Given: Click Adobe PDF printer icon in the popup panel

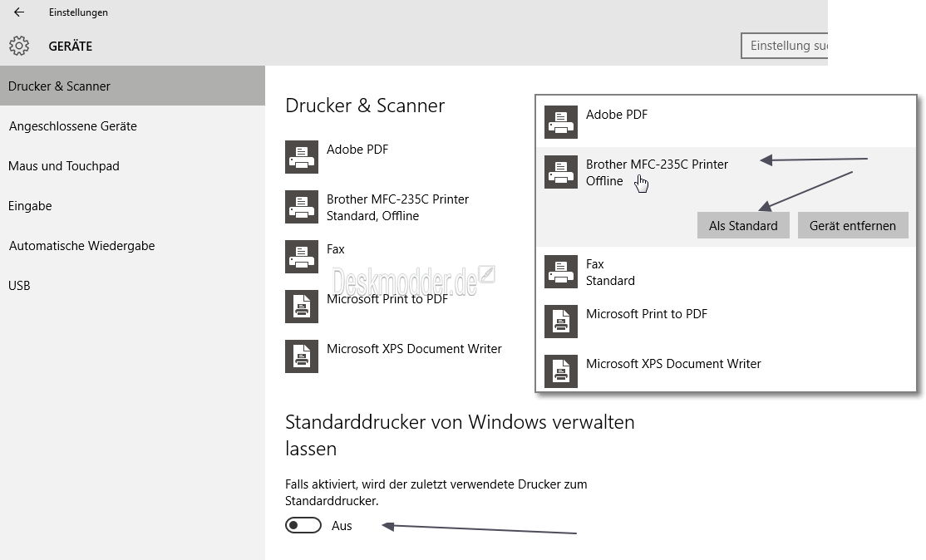Looking at the screenshot, I should [x=560, y=122].
